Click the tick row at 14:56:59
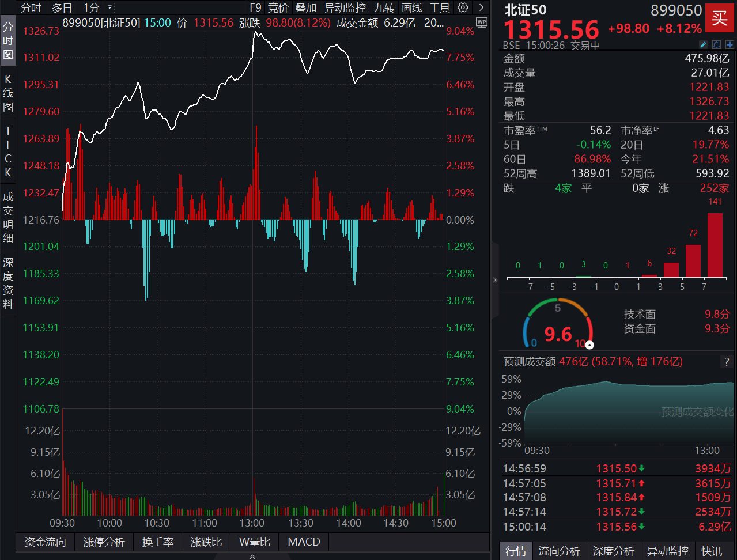Viewport: 737px width, 560px height. click(x=617, y=468)
